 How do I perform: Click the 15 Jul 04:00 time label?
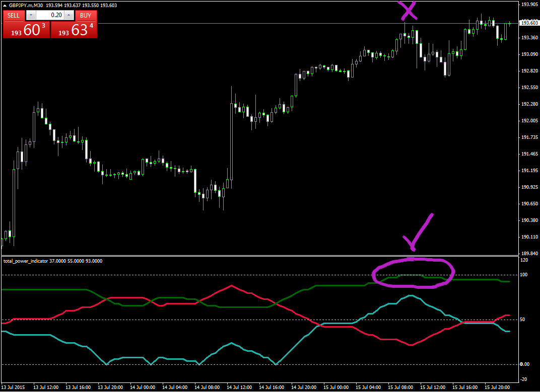click(369, 387)
